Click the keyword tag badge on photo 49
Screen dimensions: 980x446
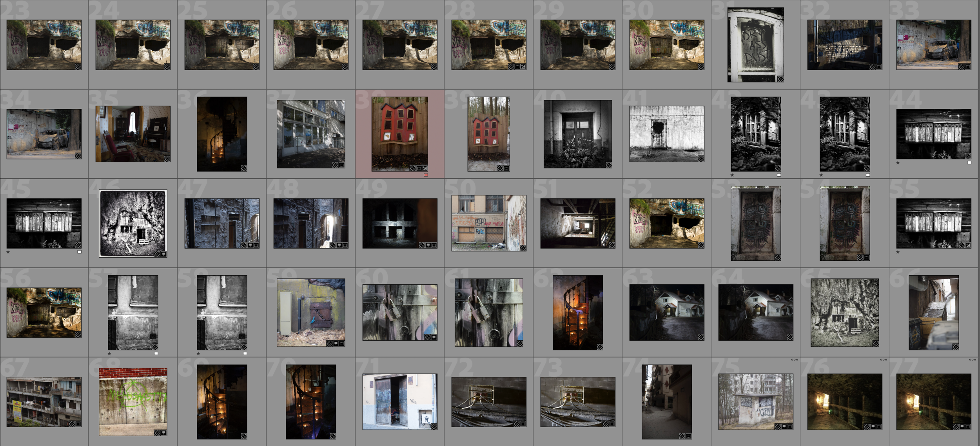pos(422,245)
